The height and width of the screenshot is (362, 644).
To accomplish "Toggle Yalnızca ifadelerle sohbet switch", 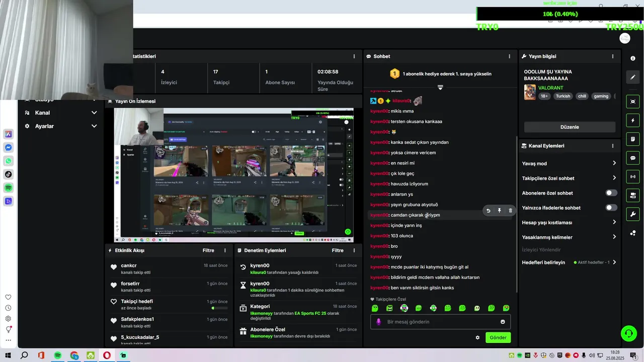I will [x=611, y=208].
